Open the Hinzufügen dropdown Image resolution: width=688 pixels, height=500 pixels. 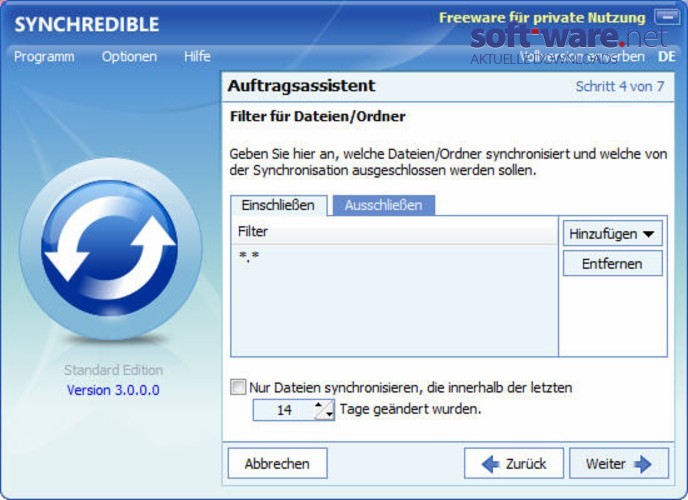pyautogui.click(x=613, y=233)
